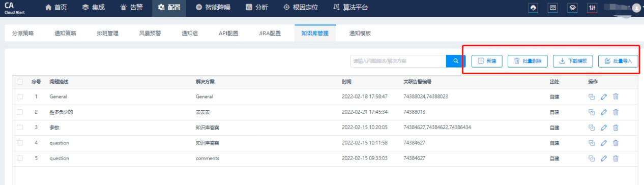Focus the problem description search field
The width and height of the screenshot is (644, 185).
coord(398,61)
